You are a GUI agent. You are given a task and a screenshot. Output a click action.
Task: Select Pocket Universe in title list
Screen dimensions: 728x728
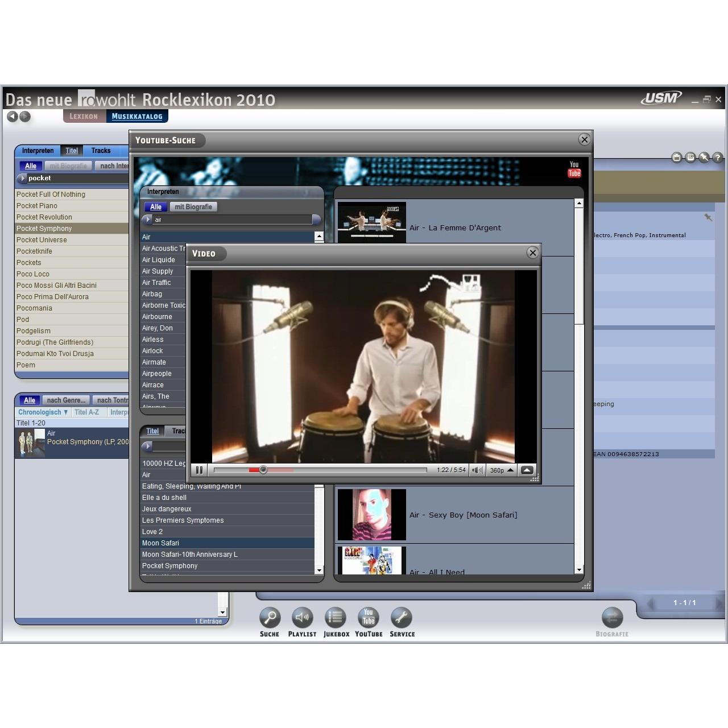tap(72, 239)
